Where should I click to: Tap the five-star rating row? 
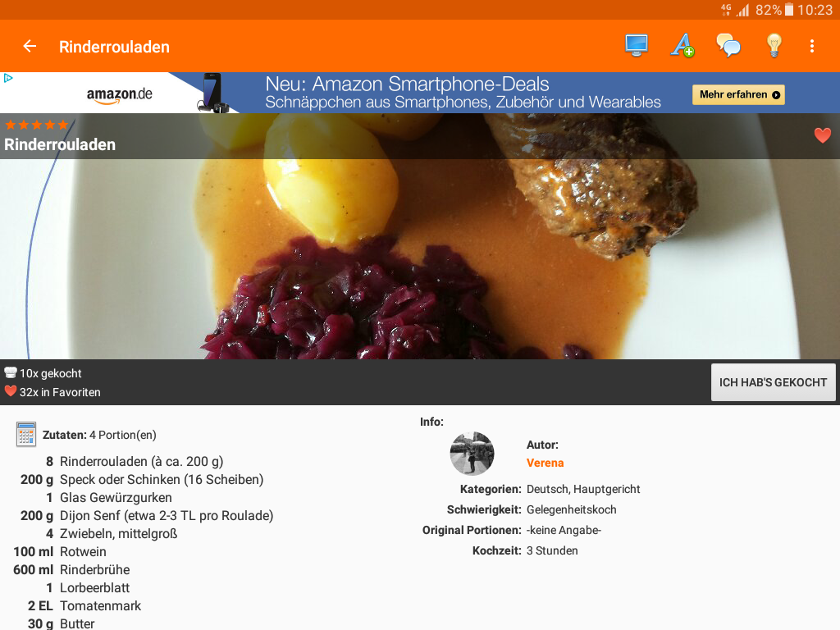[x=36, y=126]
